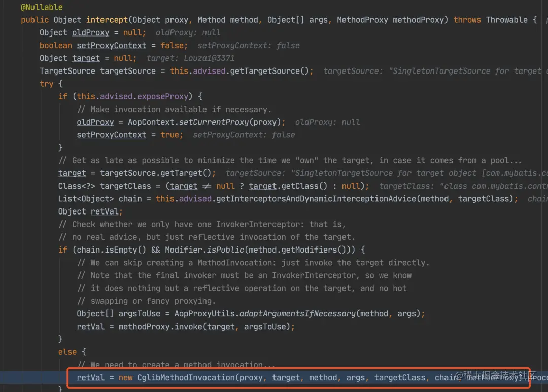The image size is (548, 392).
Task: Click the @Nullable annotation
Action: (42, 7)
